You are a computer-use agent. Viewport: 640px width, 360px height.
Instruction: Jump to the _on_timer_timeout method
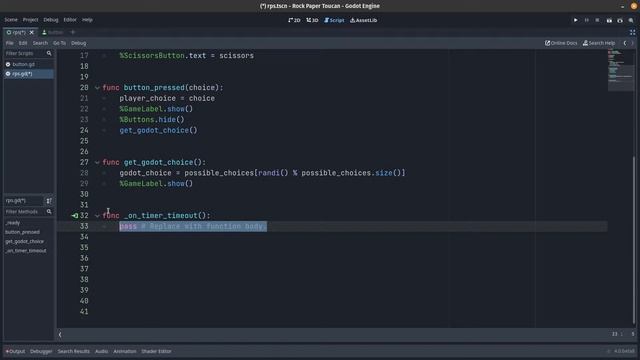point(26,251)
